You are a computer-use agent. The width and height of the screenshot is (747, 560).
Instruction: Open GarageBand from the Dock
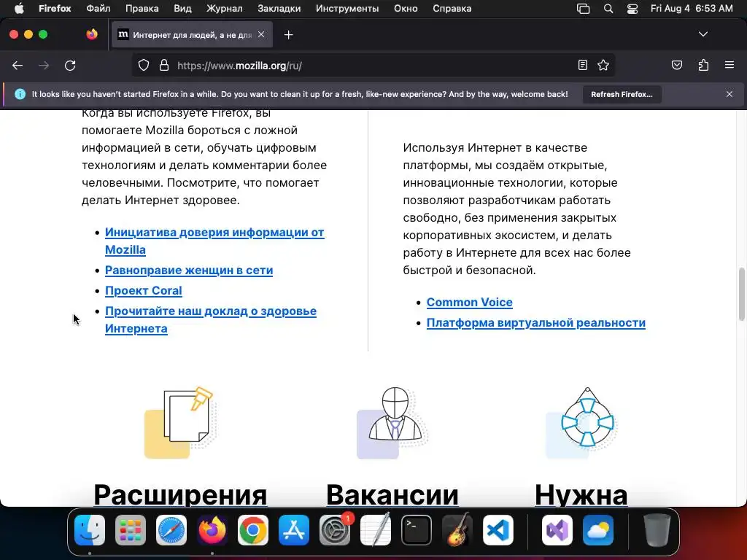point(457,530)
